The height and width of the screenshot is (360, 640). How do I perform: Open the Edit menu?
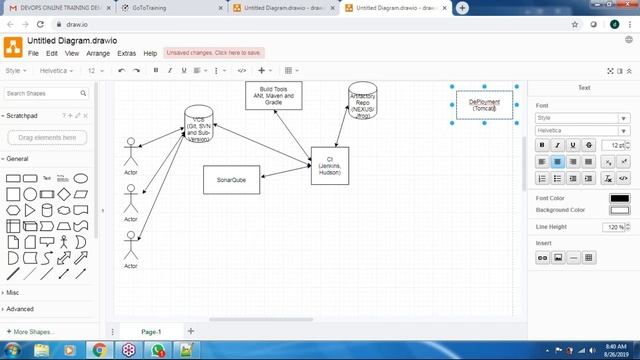52,53
